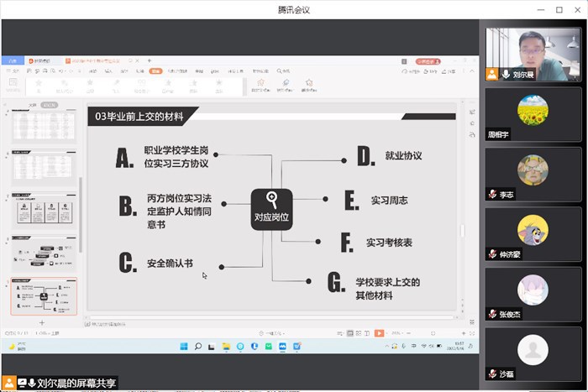Select the 李志 participant muted mic icon
Image resolution: width=588 pixels, height=392 pixels.
point(492,194)
